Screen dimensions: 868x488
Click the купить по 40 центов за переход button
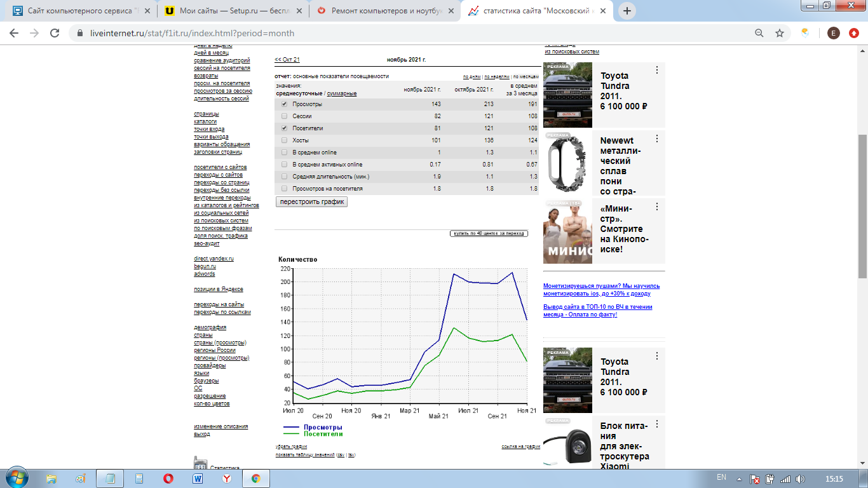(x=489, y=233)
